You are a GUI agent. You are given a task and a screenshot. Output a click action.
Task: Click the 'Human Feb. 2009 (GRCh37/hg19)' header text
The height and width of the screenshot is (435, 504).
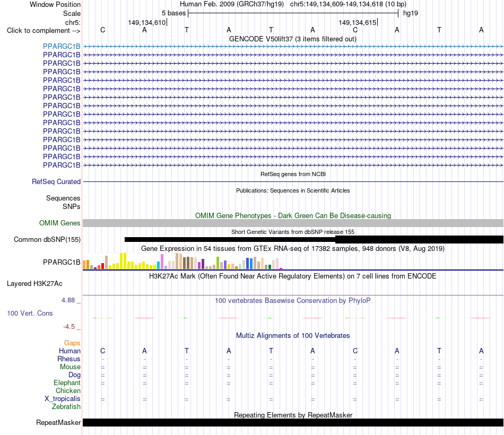coord(231,4)
